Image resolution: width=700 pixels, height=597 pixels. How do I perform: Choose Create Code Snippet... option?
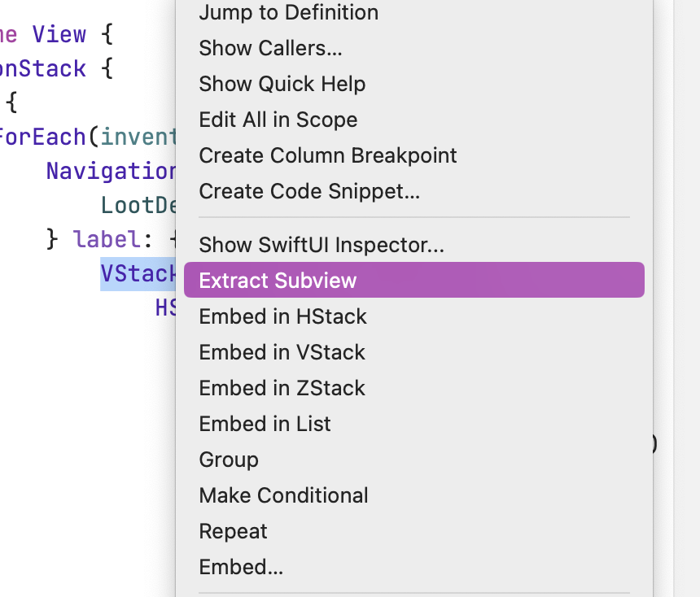click(x=309, y=191)
